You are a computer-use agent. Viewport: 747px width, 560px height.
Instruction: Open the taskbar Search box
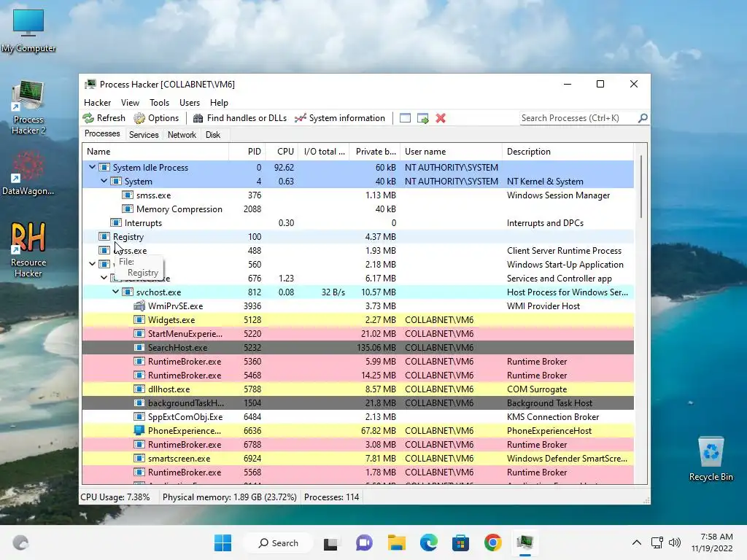click(279, 542)
